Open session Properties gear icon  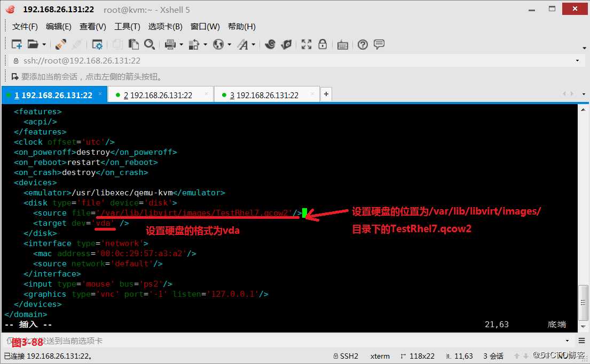97,44
